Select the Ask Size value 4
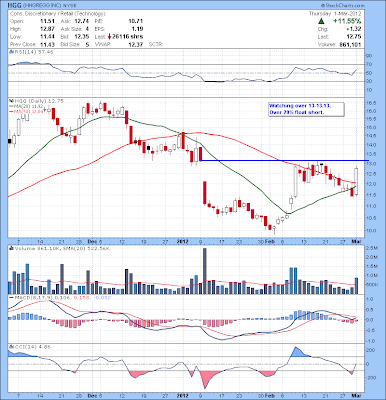The width and height of the screenshot is (386, 400). pos(87,29)
